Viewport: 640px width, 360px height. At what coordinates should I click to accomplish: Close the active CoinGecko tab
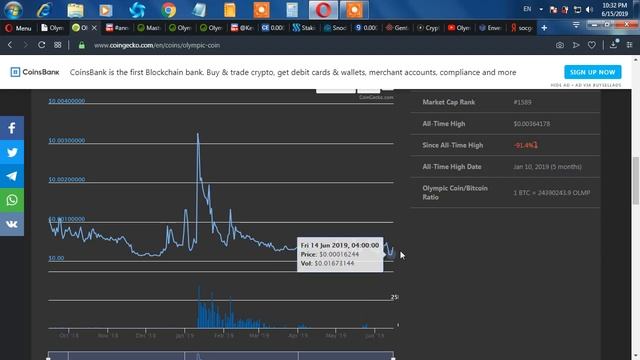(x=94, y=28)
